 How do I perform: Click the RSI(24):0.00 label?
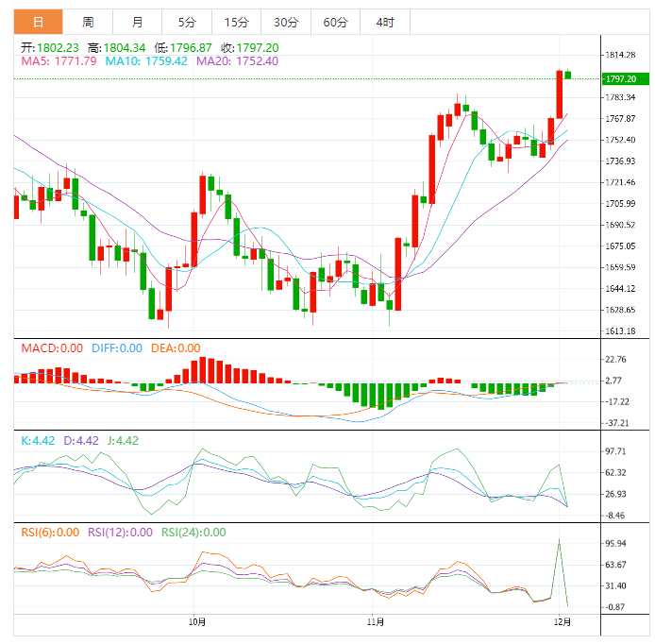coord(193,532)
